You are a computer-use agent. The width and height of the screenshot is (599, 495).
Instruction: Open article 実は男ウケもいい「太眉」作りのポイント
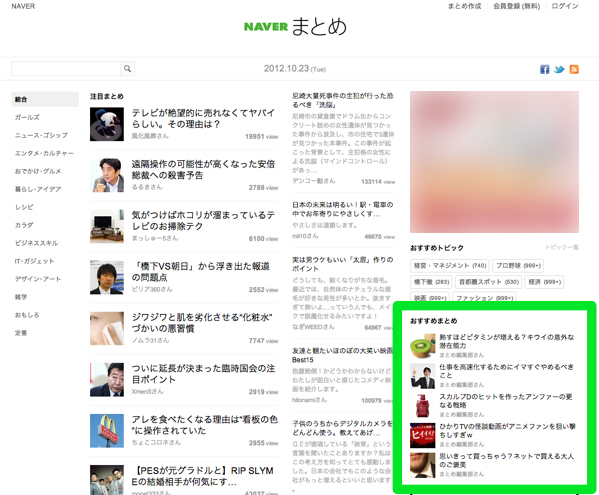pyautogui.click(x=343, y=264)
